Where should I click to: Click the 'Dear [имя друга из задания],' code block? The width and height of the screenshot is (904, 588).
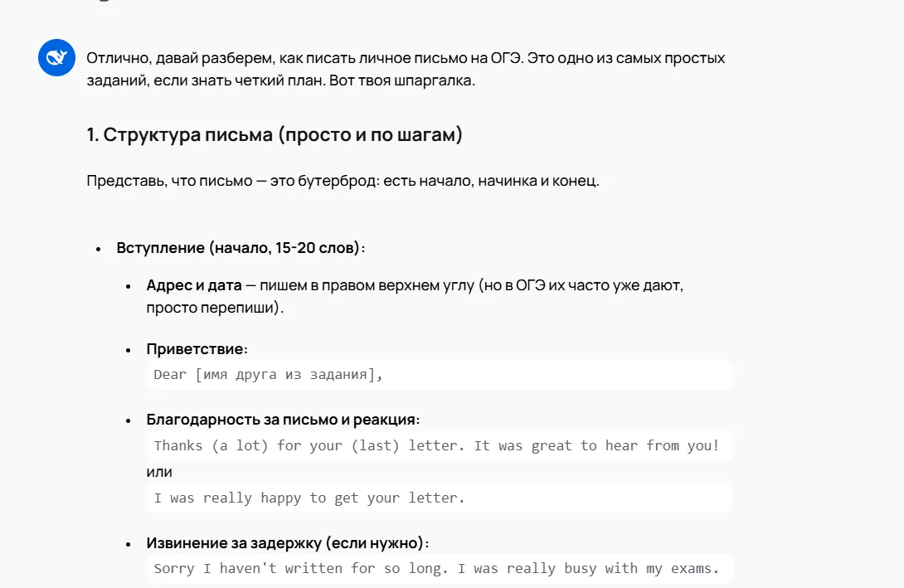pos(440,375)
